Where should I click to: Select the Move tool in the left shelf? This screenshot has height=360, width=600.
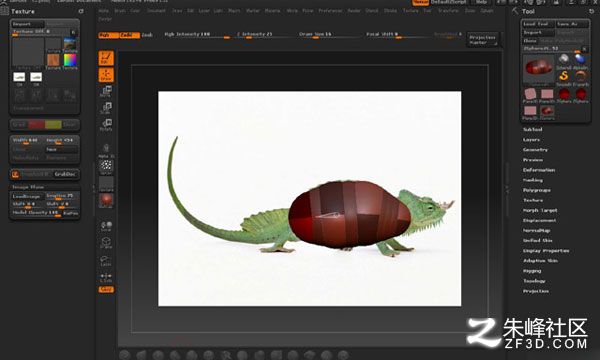click(106, 91)
